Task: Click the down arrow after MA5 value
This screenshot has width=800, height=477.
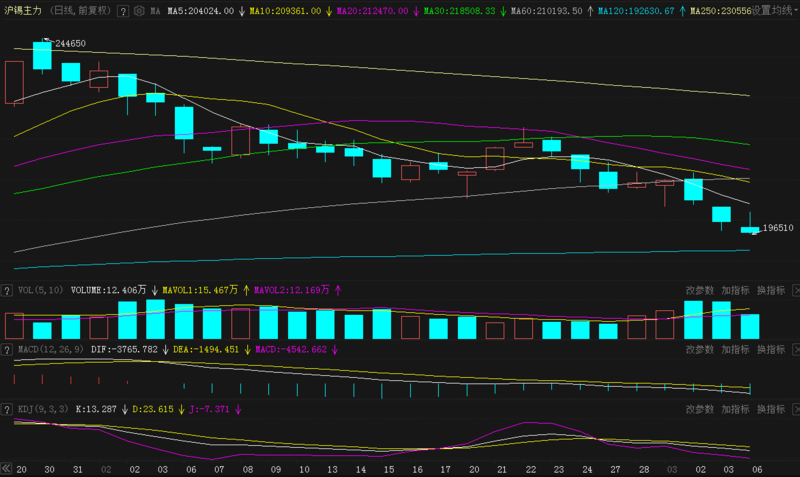Action: point(242,11)
